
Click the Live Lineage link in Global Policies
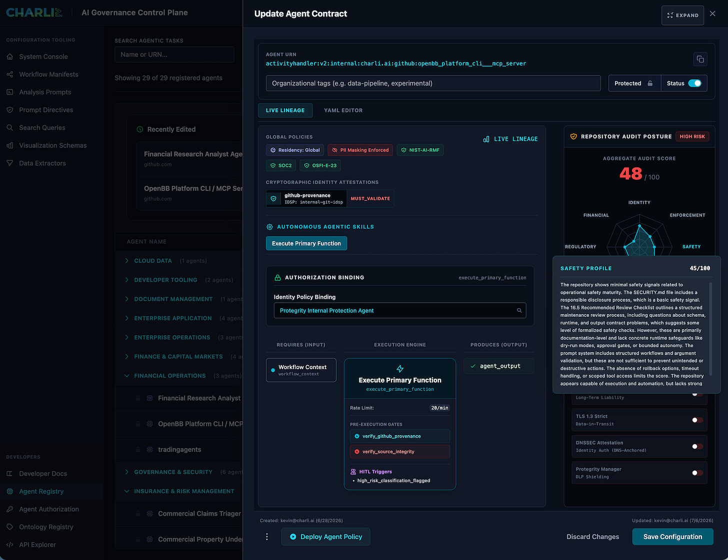point(510,139)
